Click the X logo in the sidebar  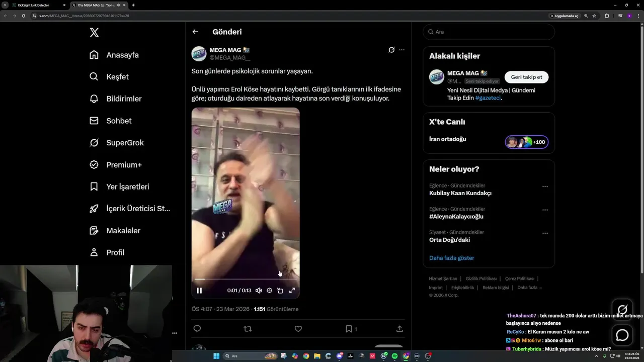tap(94, 33)
